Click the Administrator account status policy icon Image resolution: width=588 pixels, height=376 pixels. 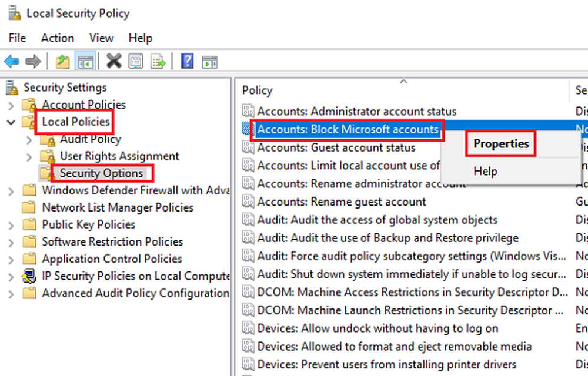click(x=248, y=111)
